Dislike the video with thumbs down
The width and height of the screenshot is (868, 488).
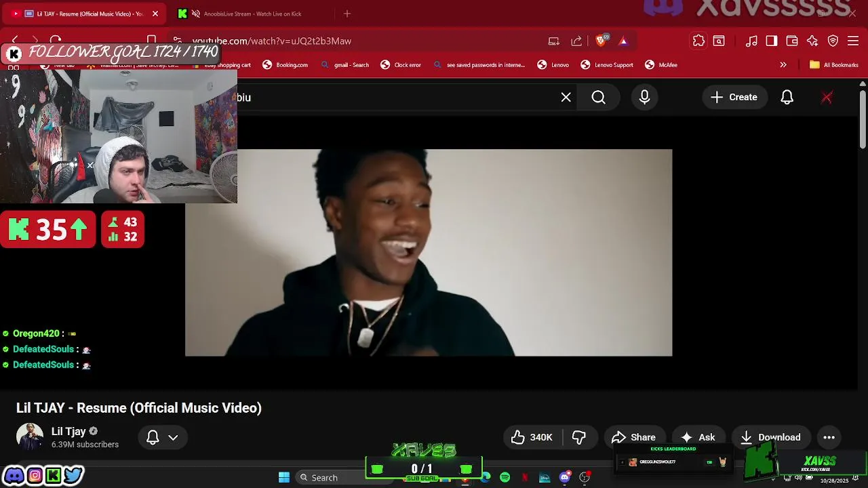579,437
